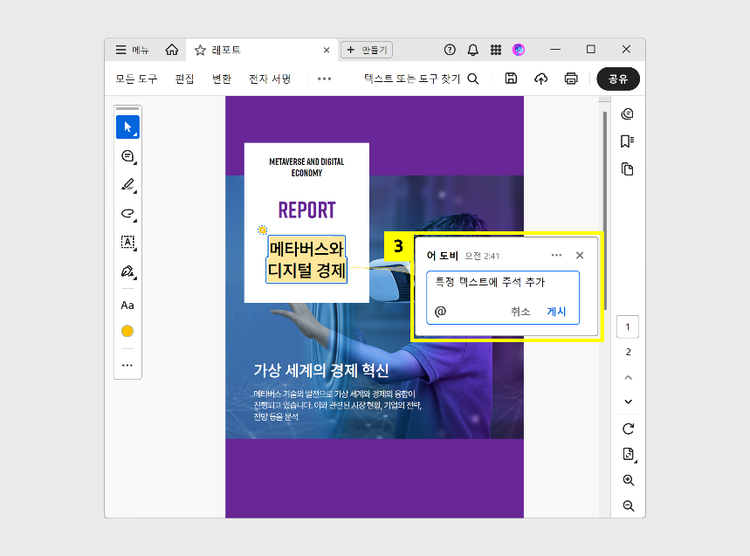Expand more toolbar options ellipsis
Image resolution: width=750 pixels, height=556 pixels.
click(x=324, y=79)
